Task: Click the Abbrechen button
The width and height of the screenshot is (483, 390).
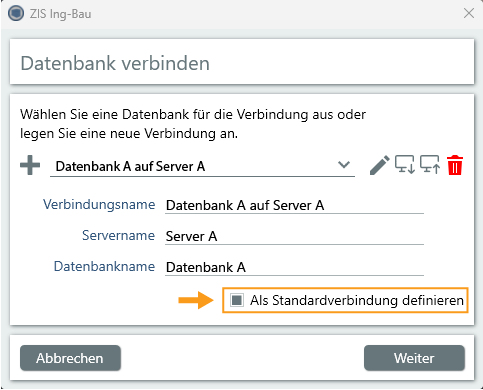Action: [x=70, y=358]
